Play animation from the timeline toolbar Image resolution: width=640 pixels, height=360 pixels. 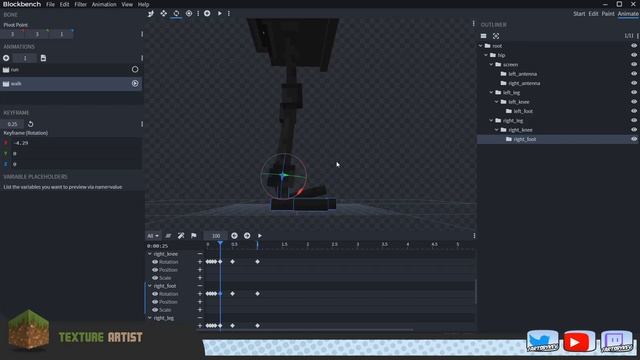point(260,236)
